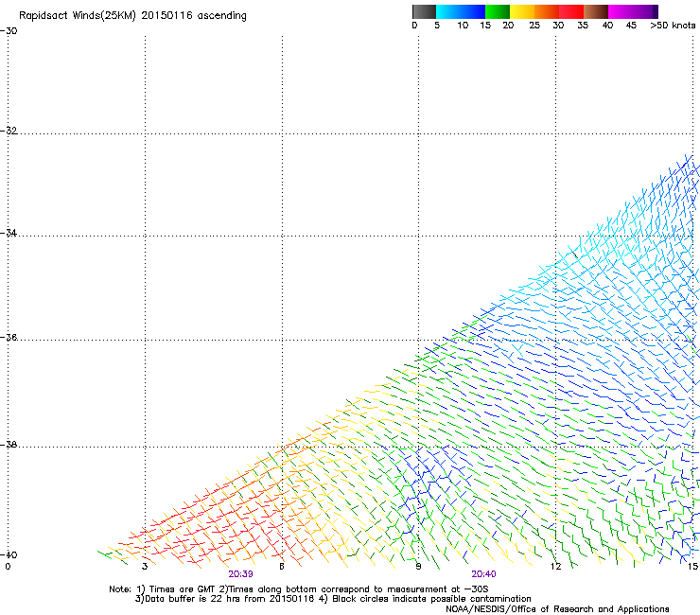
Task: Click the longitude 15 axis label
Action: [692, 567]
